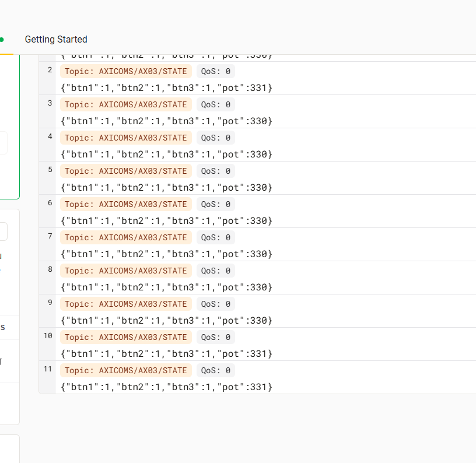The image size is (476, 463).
Task: Click the payload of message 2 showing pot 331
Action: 166,87
